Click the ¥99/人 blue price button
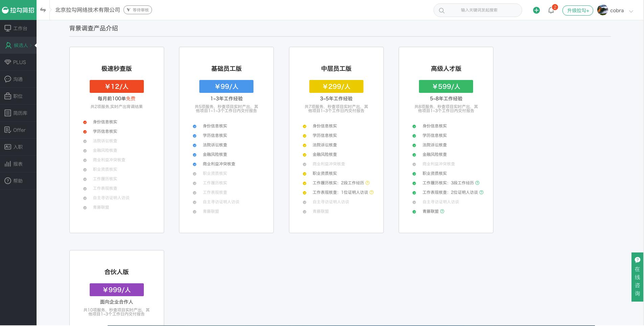 tap(226, 86)
